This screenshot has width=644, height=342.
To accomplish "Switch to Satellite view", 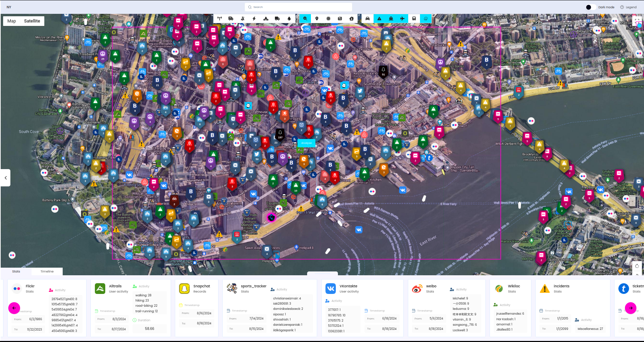I will click(x=32, y=21).
